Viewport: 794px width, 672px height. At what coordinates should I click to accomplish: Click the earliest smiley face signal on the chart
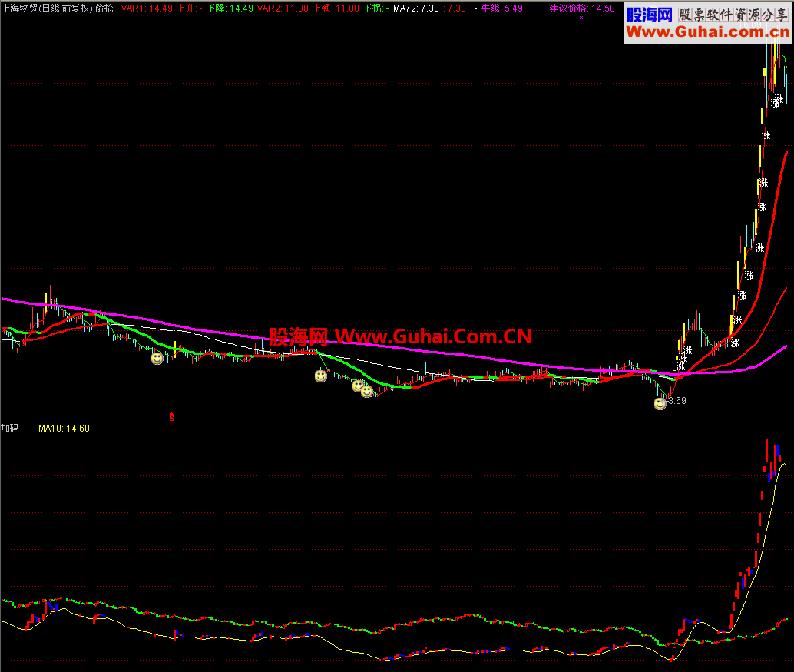pos(157,358)
